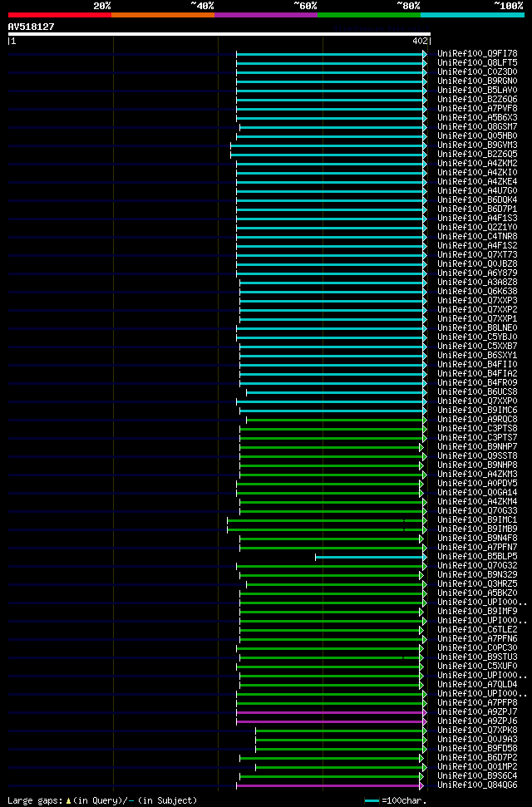Click UniRef100_Q2Z1Y0 label
This screenshot has height=807, width=532.
[477, 228]
